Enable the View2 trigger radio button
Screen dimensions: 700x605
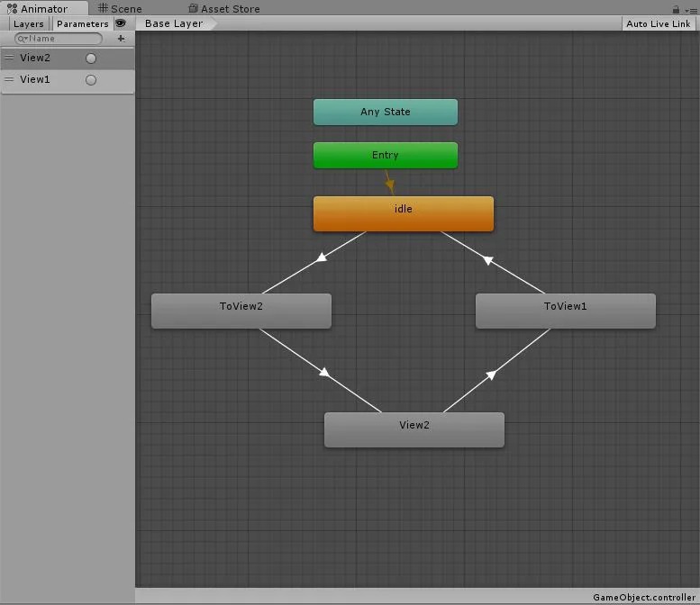tap(91, 58)
